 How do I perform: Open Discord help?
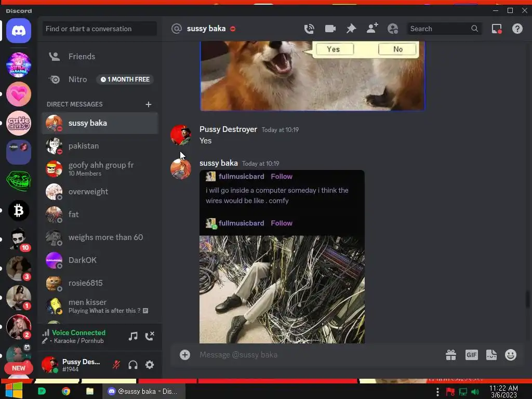[517, 29]
